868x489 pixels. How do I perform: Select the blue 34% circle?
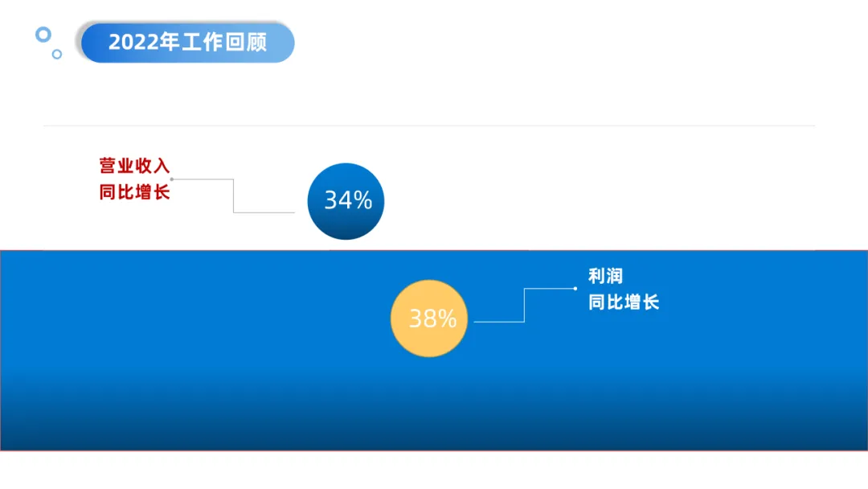(x=346, y=201)
